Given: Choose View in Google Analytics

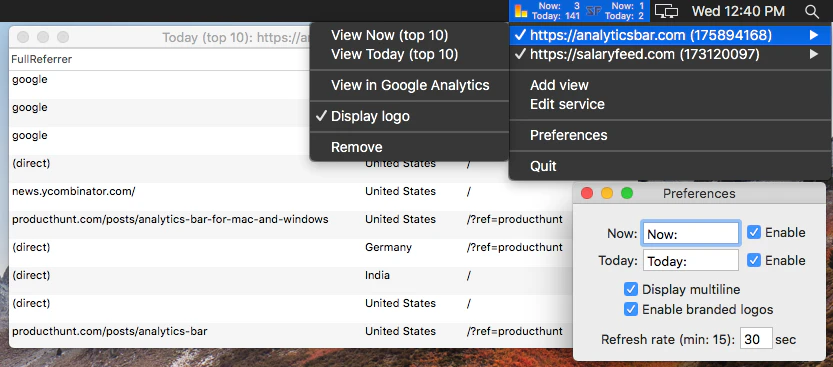Looking at the screenshot, I should 410,85.
